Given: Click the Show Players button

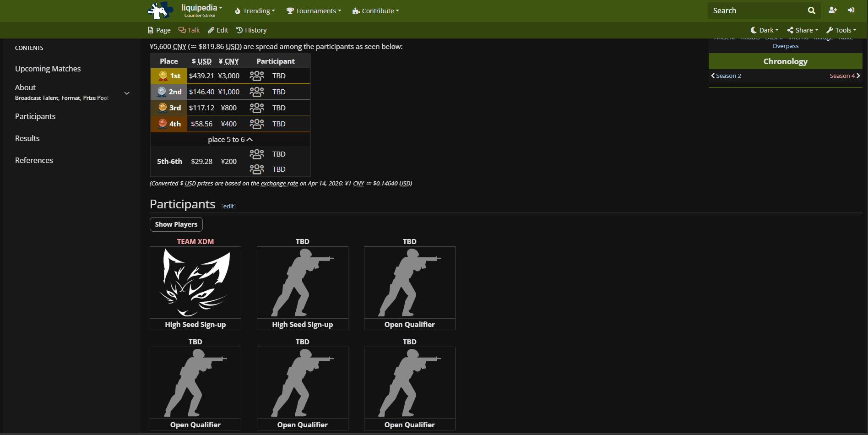Looking at the screenshot, I should click(176, 224).
